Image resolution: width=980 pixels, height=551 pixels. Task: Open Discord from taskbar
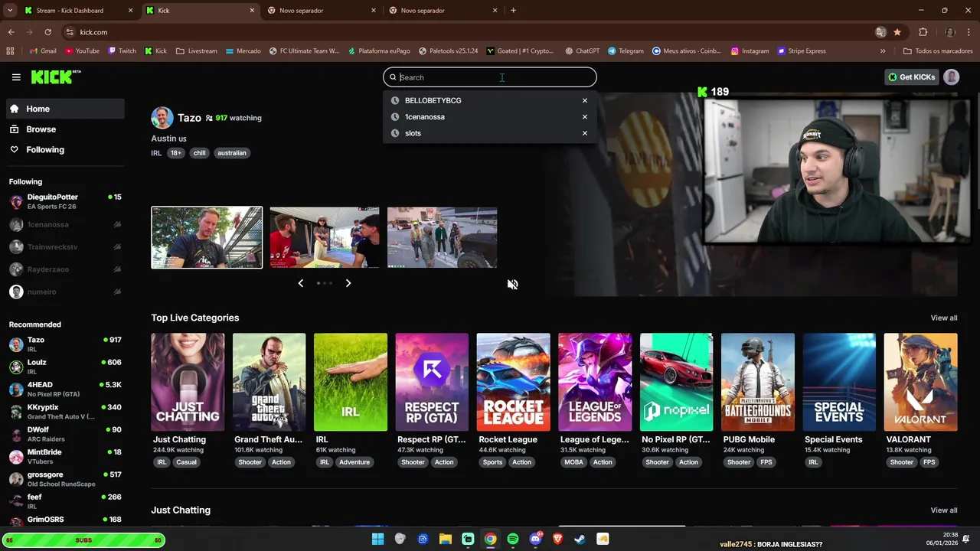(x=535, y=539)
